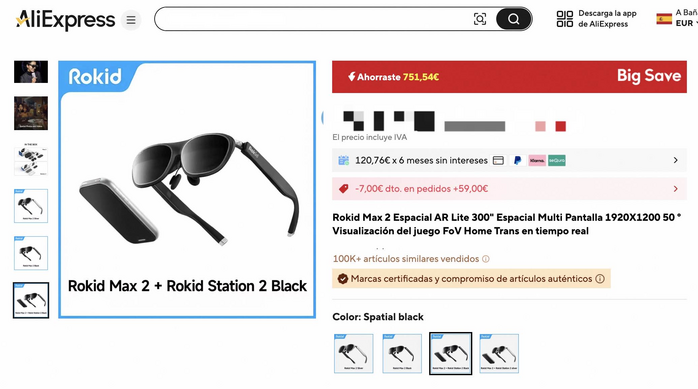The width and height of the screenshot is (698, 389).
Task: Click the QR code app download icon
Action: click(x=564, y=19)
